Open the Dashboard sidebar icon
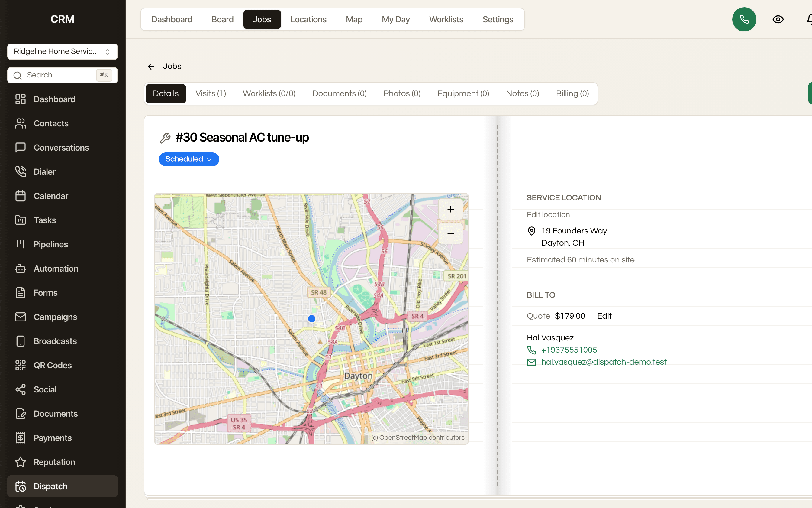812x508 pixels. pos(21,99)
